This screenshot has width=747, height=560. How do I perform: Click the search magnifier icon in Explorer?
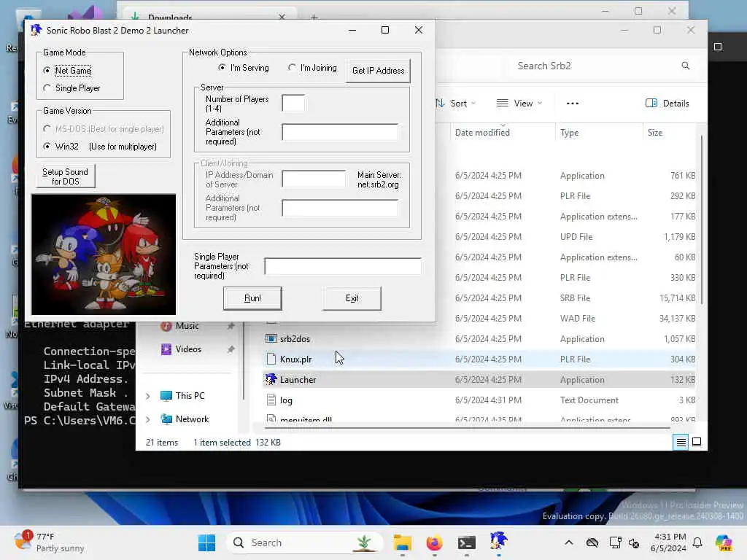point(686,66)
